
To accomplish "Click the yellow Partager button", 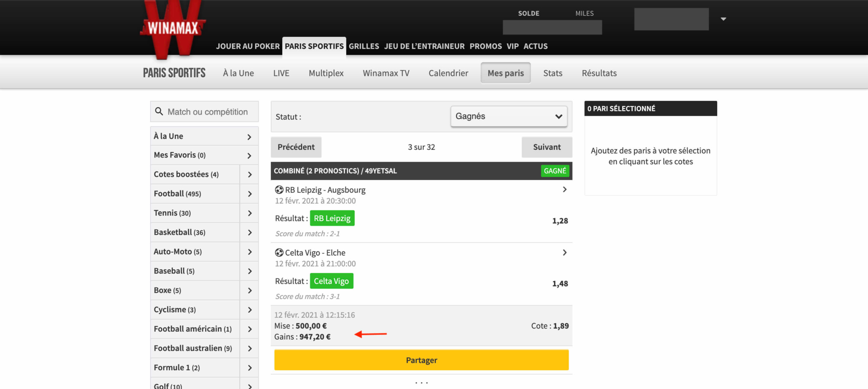I will (422, 360).
